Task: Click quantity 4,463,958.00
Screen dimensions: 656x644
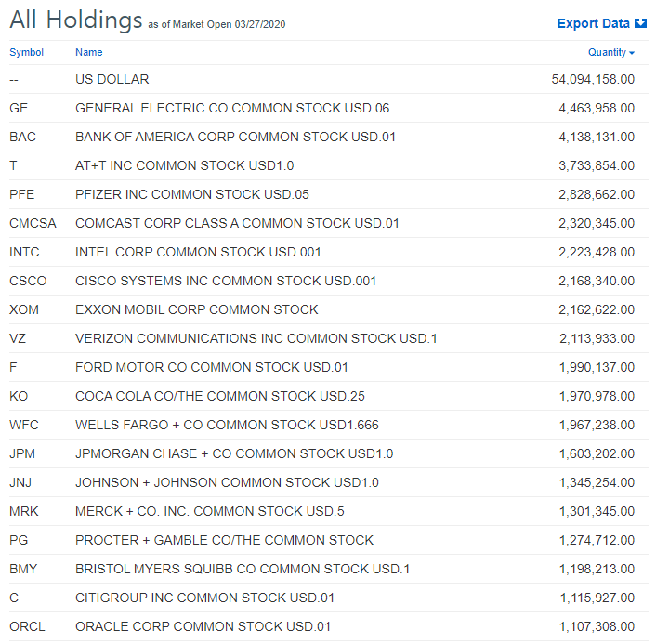Action: tap(597, 108)
